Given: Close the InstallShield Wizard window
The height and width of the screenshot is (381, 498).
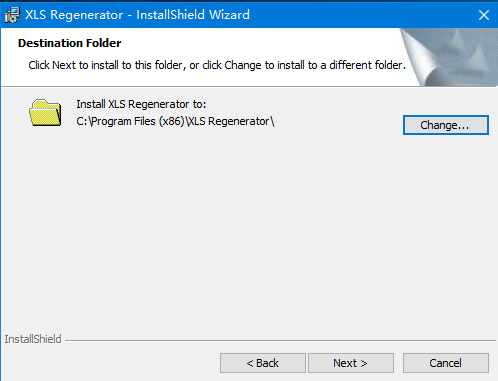Looking at the screenshot, I should pyautogui.click(x=484, y=15).
